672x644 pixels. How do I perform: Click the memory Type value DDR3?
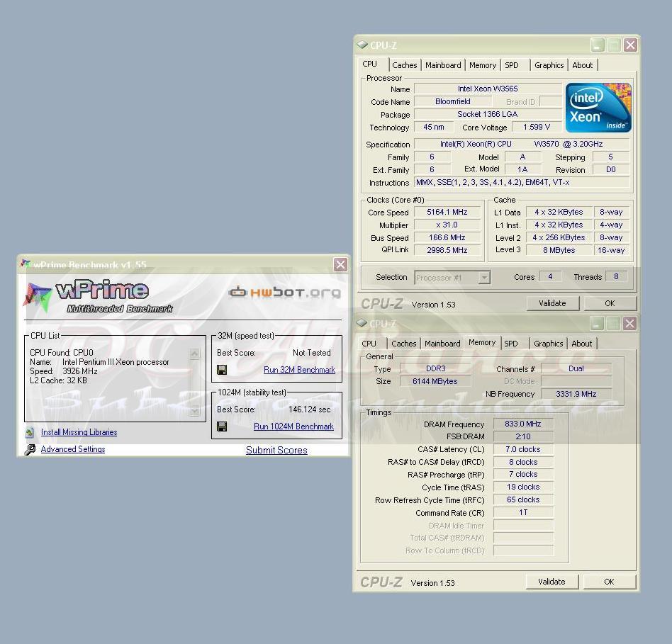point(435,368)
